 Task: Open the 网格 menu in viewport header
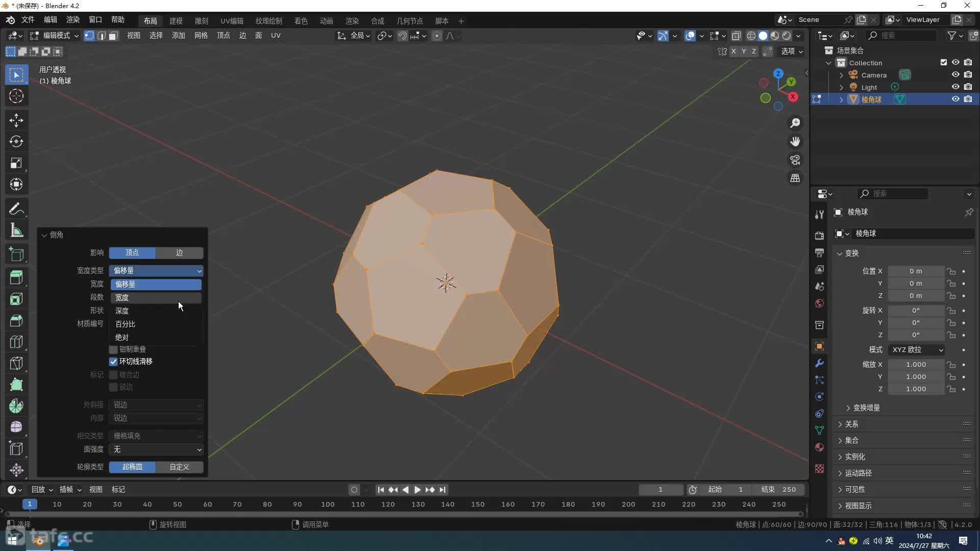201,36
